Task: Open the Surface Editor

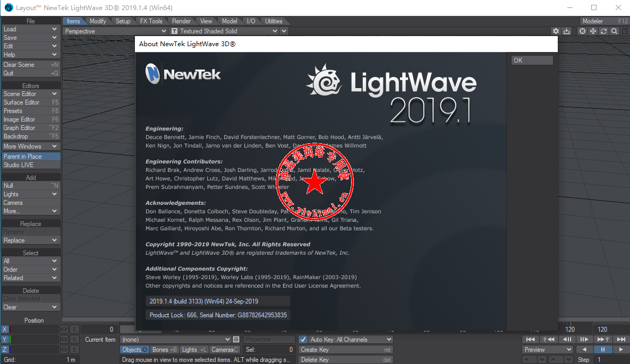Action: [31, 102]
